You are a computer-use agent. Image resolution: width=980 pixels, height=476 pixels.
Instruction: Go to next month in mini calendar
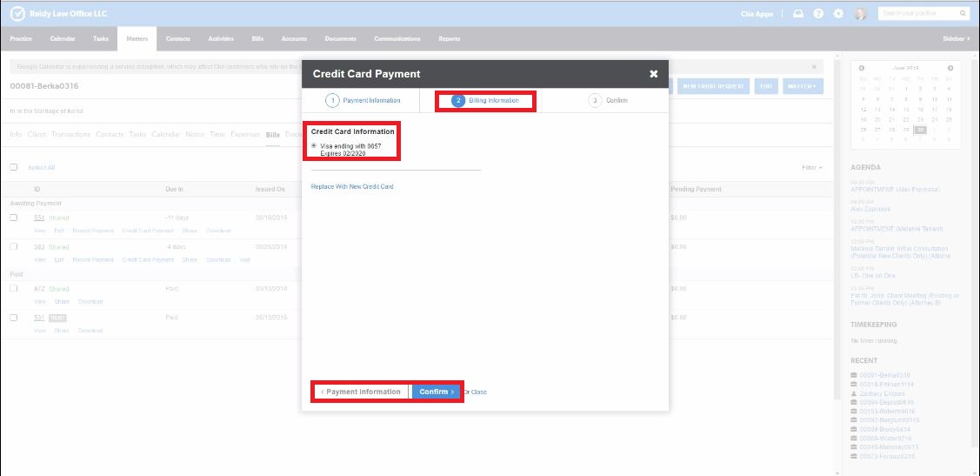(x=950, y=68)
